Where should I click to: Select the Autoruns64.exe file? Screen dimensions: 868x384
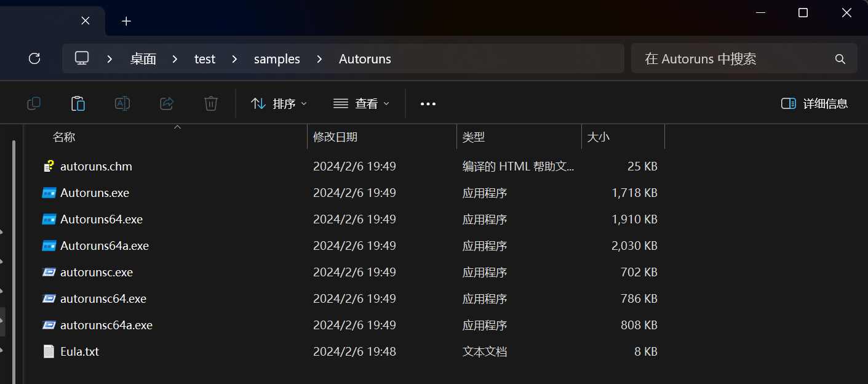[x=102, y=219]
